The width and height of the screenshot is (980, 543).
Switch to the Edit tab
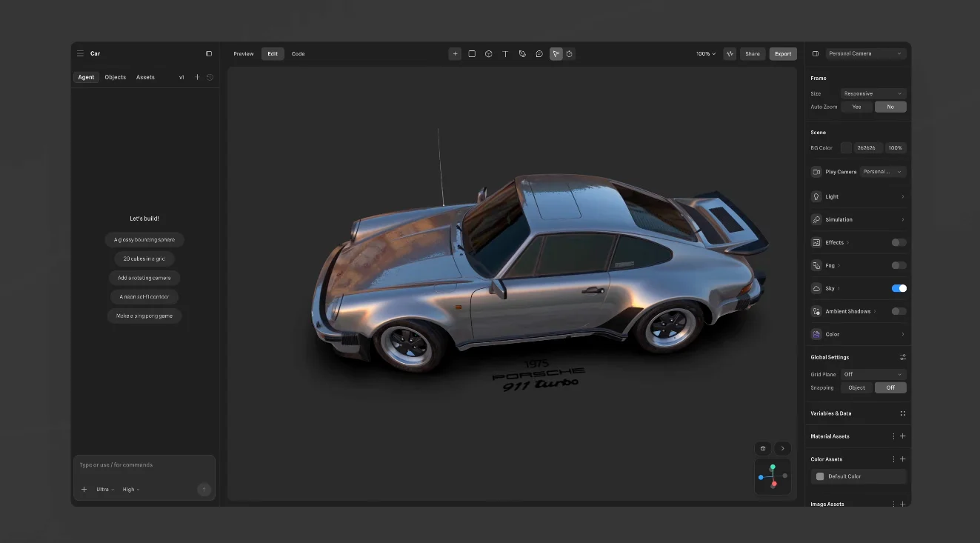[x=273, y=53]
